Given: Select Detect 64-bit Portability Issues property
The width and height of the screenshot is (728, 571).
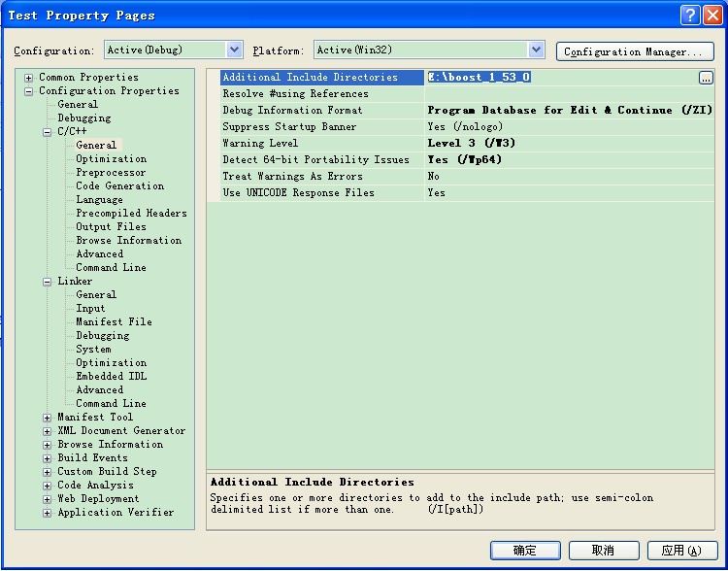Looking at the screenshot, I should point(322,160).
